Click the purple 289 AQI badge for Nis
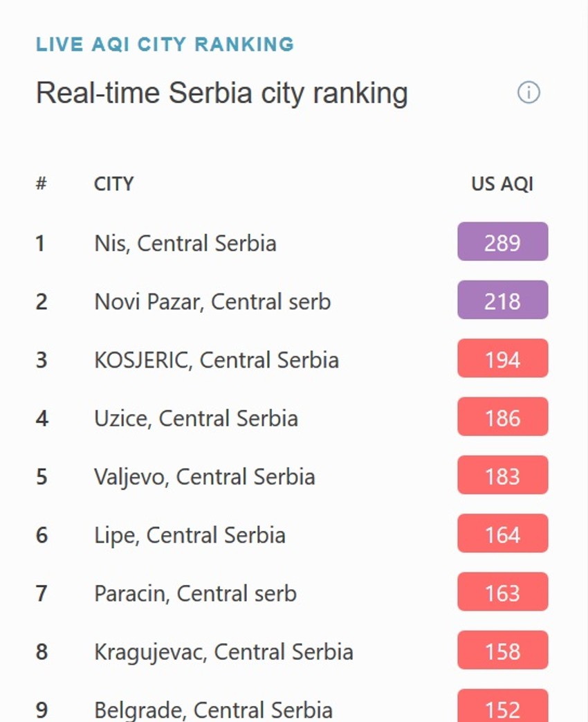The height and width of the screenshot is (722, 588). tap(502, 242)
